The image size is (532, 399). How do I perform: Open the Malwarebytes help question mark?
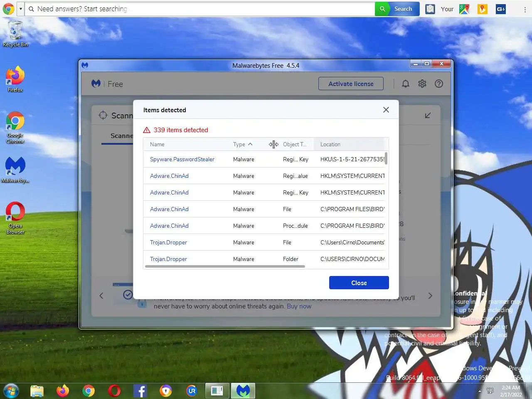tap(439, 84)
